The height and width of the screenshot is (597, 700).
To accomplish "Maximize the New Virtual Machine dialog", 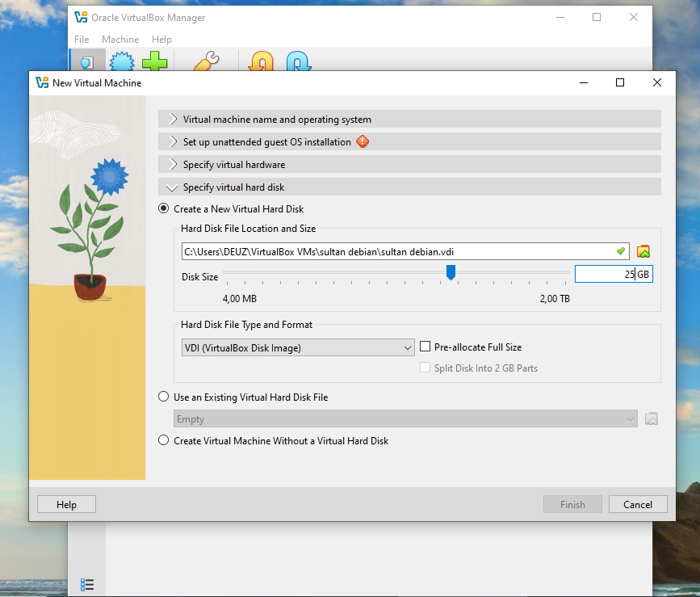I will point(619,82).
